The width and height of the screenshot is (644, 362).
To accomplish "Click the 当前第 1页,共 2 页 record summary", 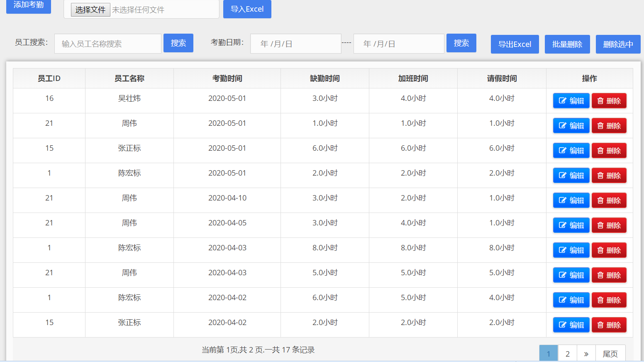I will click(258, 350).
